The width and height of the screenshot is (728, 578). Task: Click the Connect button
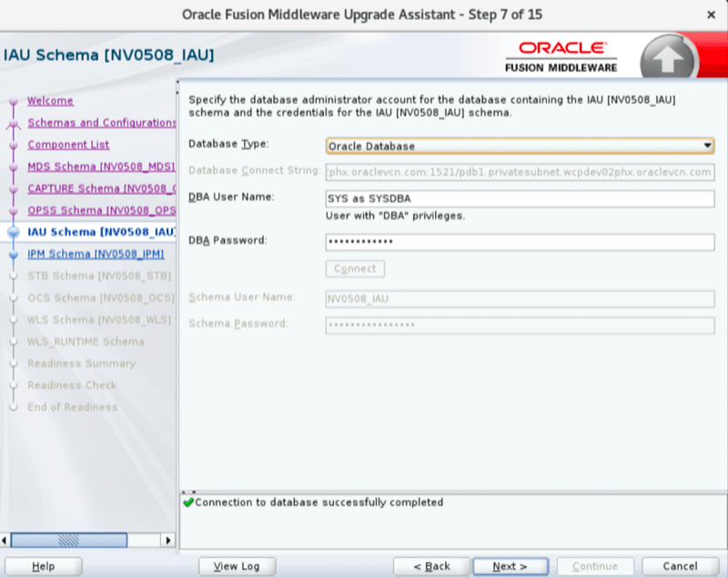pyautogui.click(x=355, y=269)
